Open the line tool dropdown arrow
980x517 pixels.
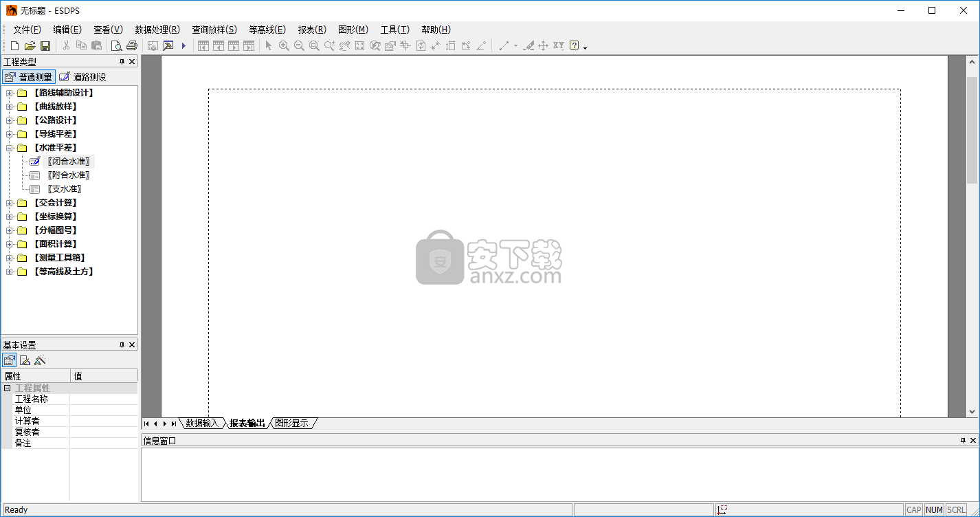pos(515,46)
